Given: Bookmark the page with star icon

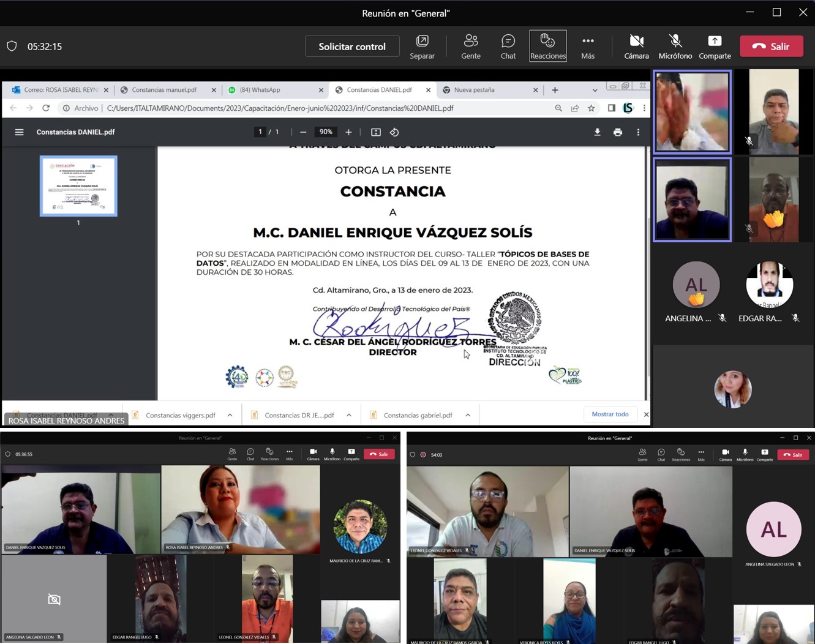Looking at the screenshot, I should point(592,108).
